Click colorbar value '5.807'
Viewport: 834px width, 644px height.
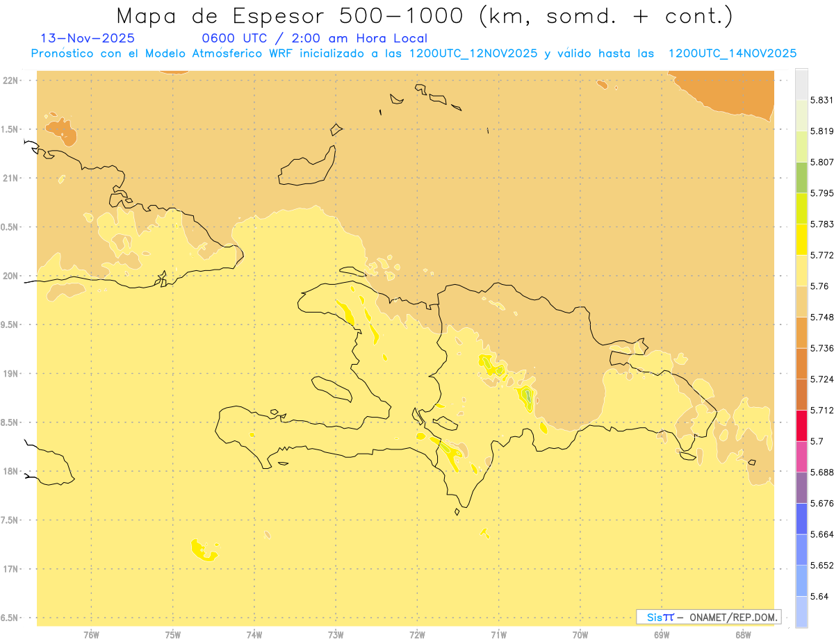(x=822, y=163)
